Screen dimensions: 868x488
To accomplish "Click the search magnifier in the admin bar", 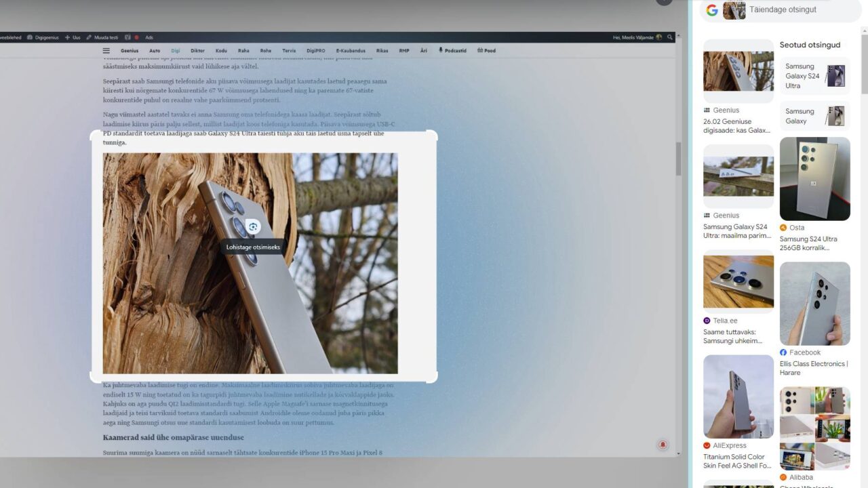I will coord(670,37).
